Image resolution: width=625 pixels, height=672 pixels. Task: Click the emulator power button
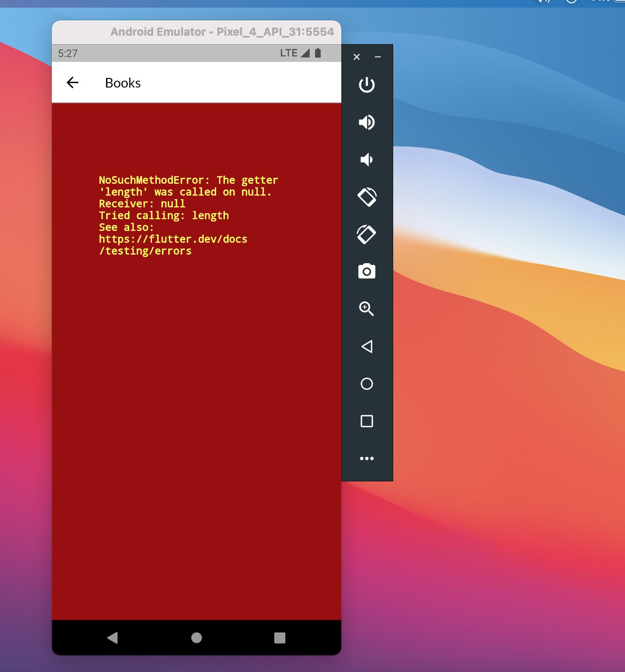pos(367,85)
